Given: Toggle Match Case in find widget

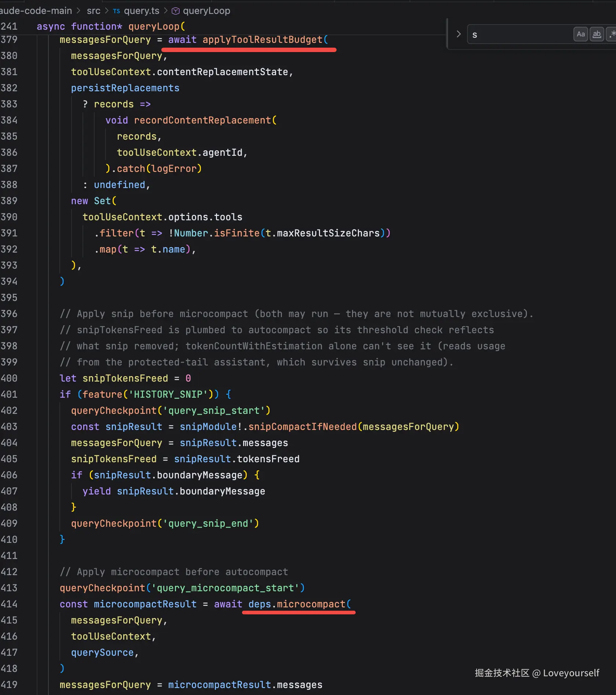Looking at the screenshot, I should point(580,34).
